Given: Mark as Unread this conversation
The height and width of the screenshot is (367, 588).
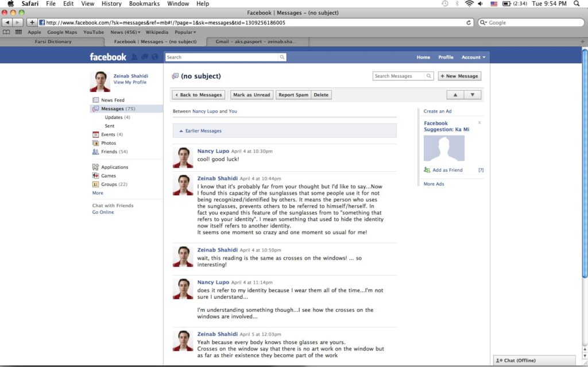Looking at the screenshot, I should click(252, 95).
